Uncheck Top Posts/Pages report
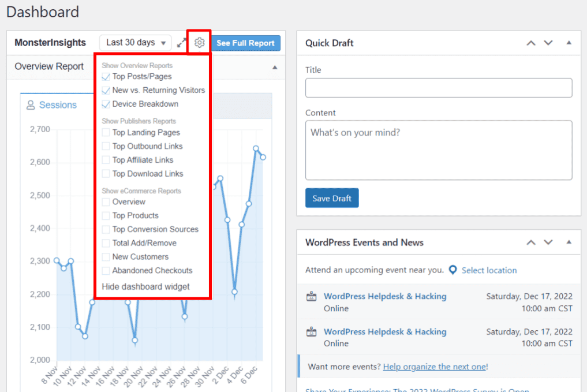The width and height of the screenshot is (587, 392). click(106, 77)
